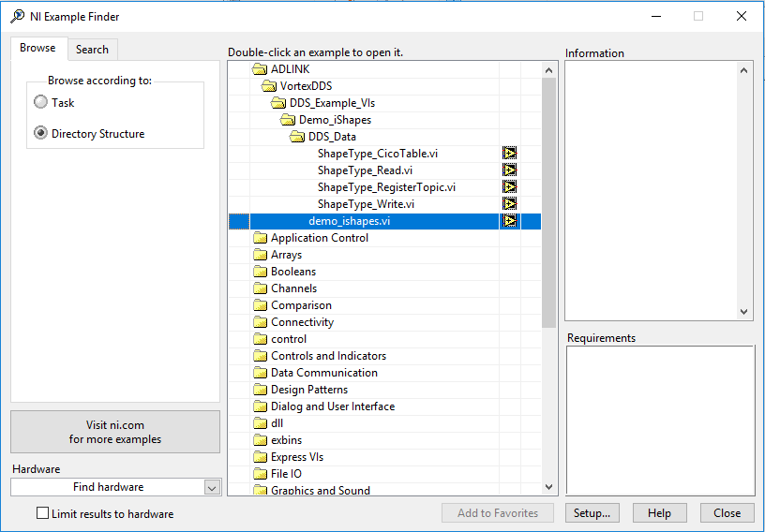Open the Find hardware dropdown
765x532 pixels.
point(212,487)
